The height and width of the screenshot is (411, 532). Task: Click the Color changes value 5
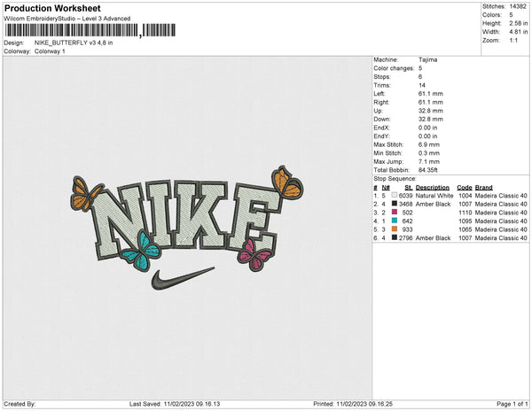[x=420, y=68]
